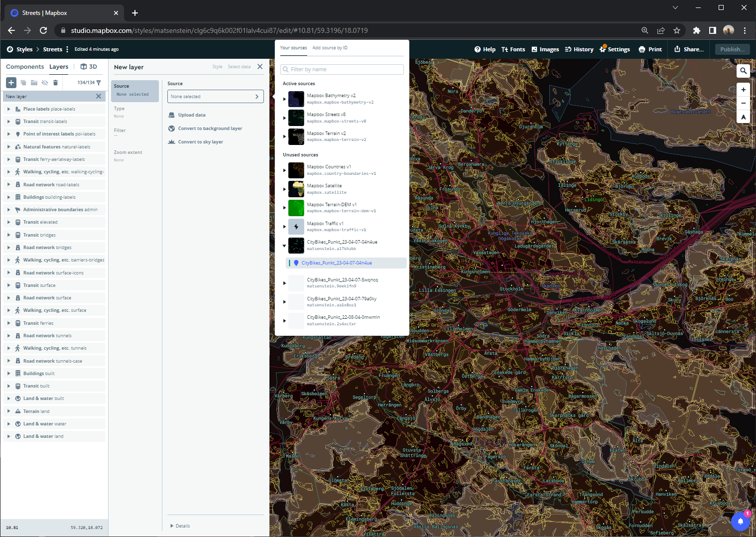Open the None selected source dropdown

coord(215,97)
